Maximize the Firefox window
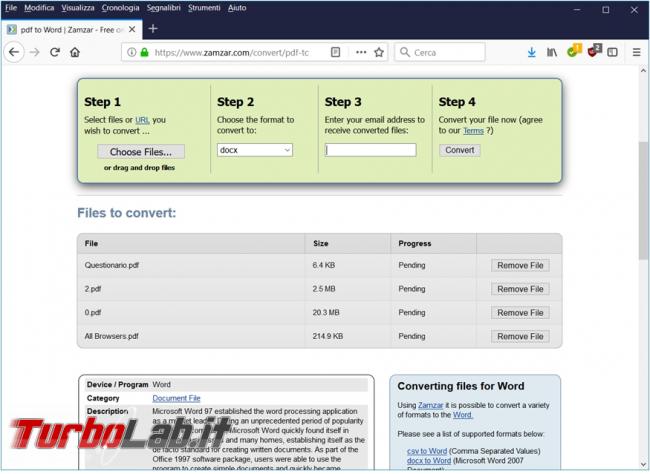The height and width of the screenshot is (474, 650). click(x=606, y=10)
